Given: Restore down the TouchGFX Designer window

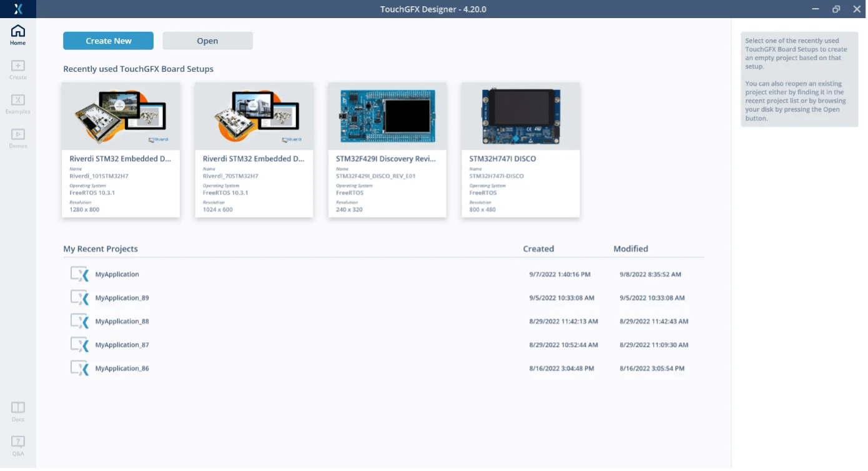Looking at the screenshot, I should tap(836, 9).
